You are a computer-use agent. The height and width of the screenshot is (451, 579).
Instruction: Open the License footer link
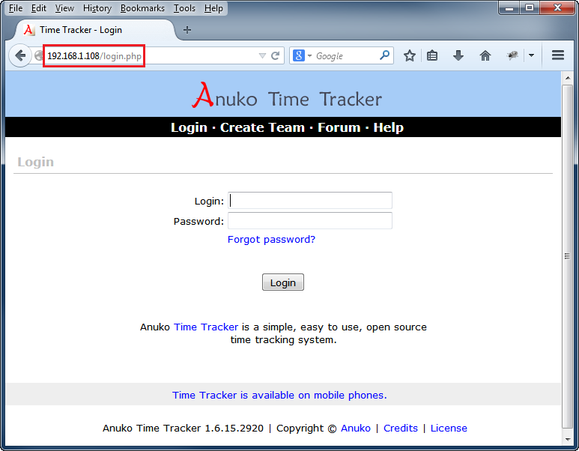(449, 428)
